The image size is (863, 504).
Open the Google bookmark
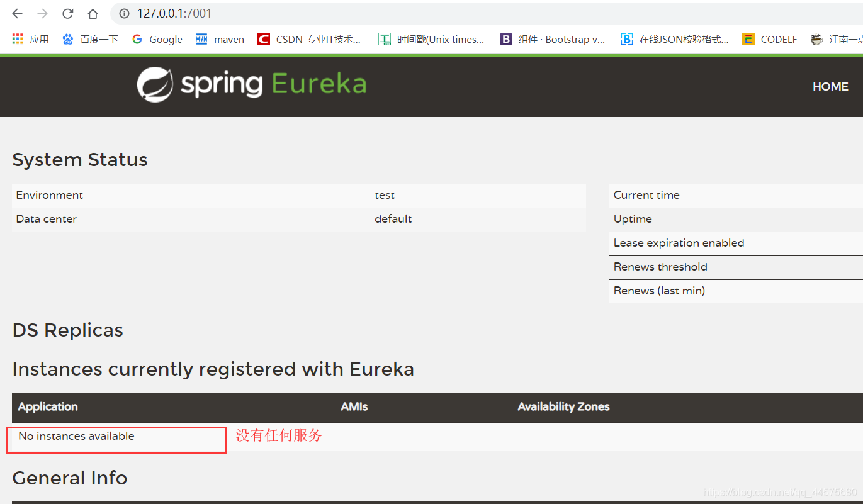[157, 39]
